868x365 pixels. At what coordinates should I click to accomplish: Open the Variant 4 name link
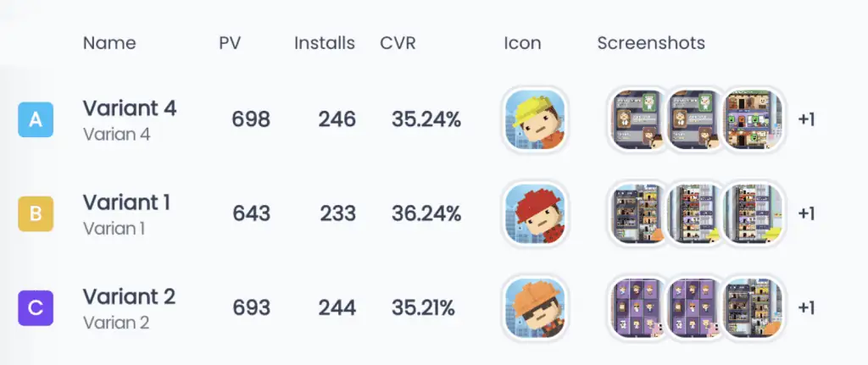click(130, 108)
